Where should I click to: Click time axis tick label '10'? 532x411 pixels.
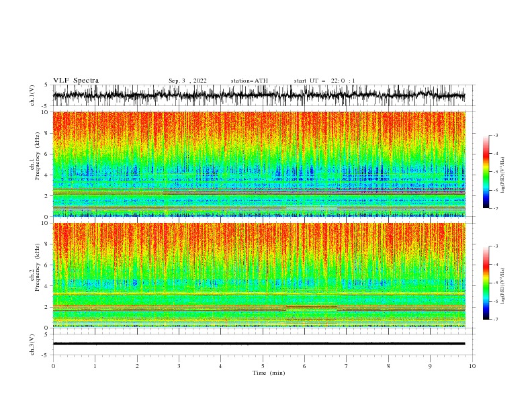(472, 366)
